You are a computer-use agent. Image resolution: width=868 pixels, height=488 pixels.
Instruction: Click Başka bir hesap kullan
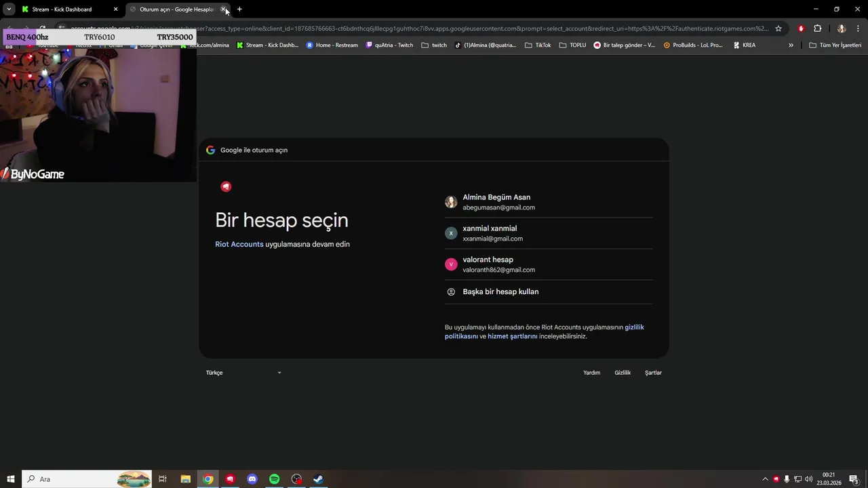pos(549,291)
